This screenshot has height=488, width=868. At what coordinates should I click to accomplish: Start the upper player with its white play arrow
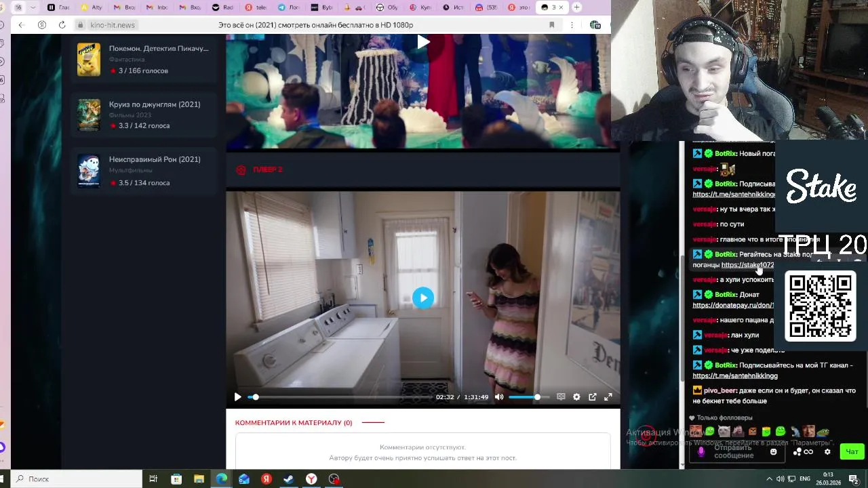click(423, 42)
